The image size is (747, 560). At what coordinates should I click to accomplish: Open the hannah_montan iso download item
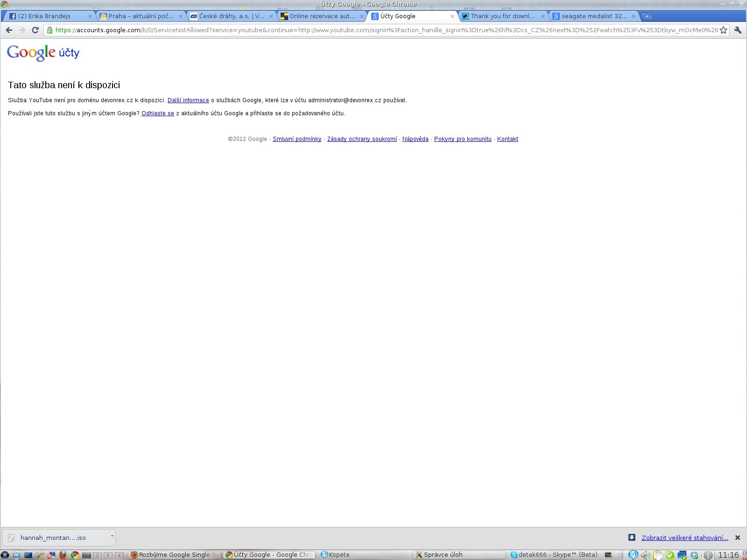[x=56, y=538]
